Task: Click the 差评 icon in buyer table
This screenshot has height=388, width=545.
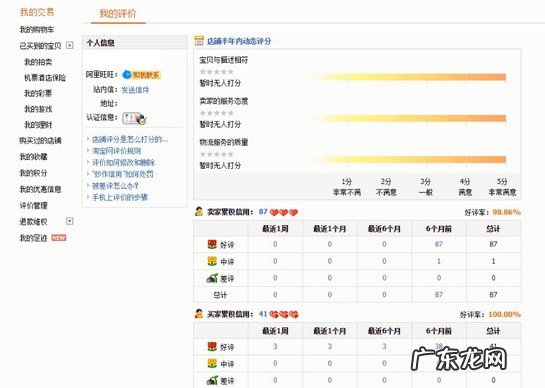Action: [x=212, y=380]
